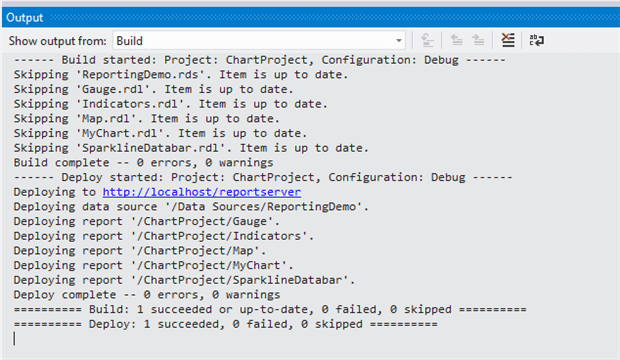Click the 'Deploy complete -- 0 errors' line
This screenshot has width=620, height=360.
coord(147,295)
